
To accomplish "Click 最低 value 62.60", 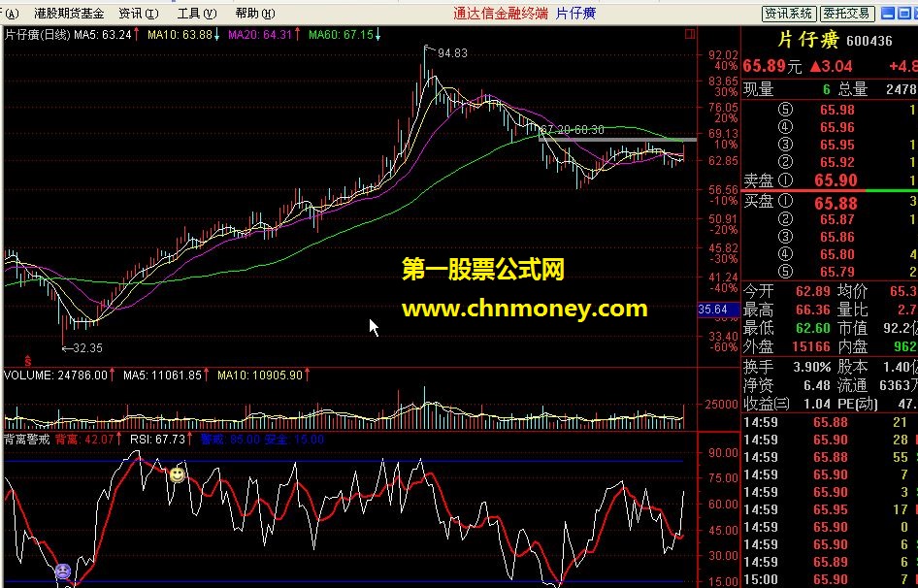I will tap(813, 328).
